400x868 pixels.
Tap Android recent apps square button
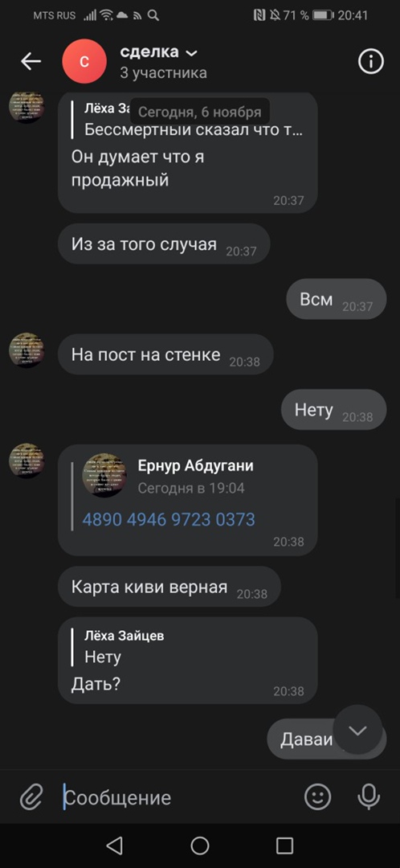[284, 845]
